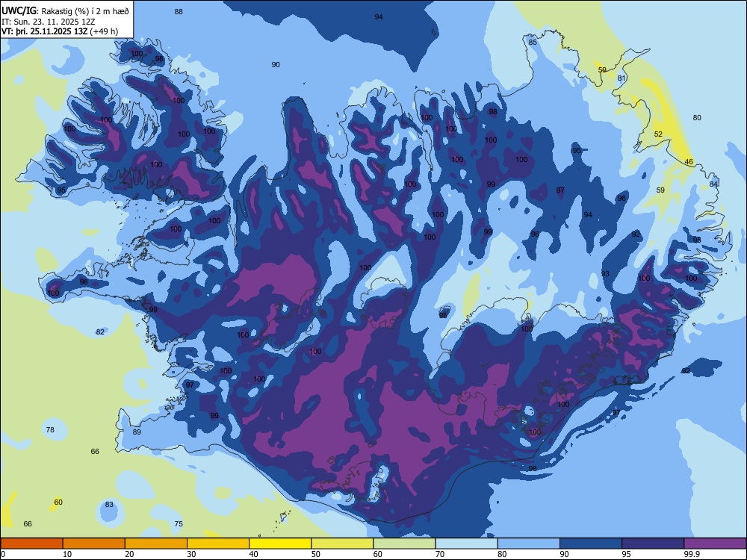
Task: Click the map value '46' on the east coast
Action: click(x=689, y=162)
